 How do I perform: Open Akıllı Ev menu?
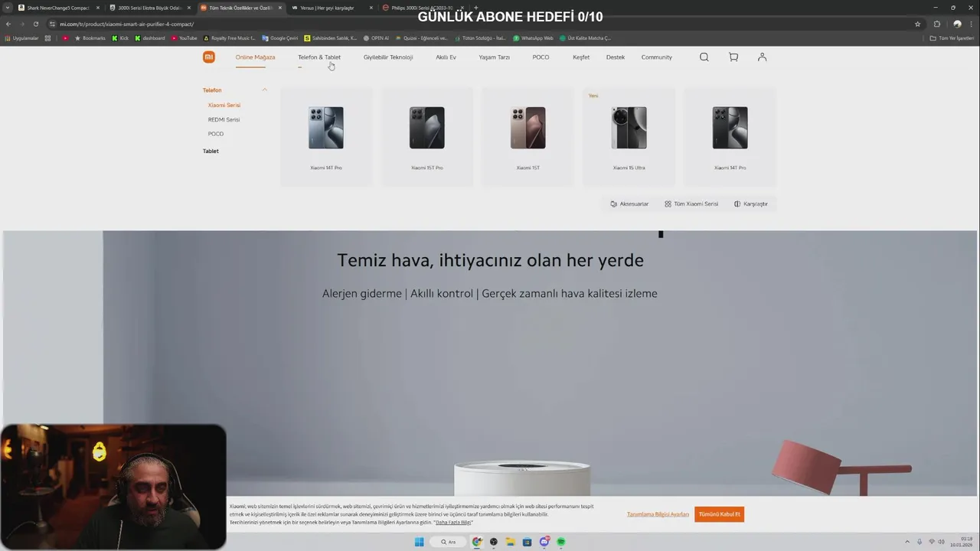pos(446,57)
